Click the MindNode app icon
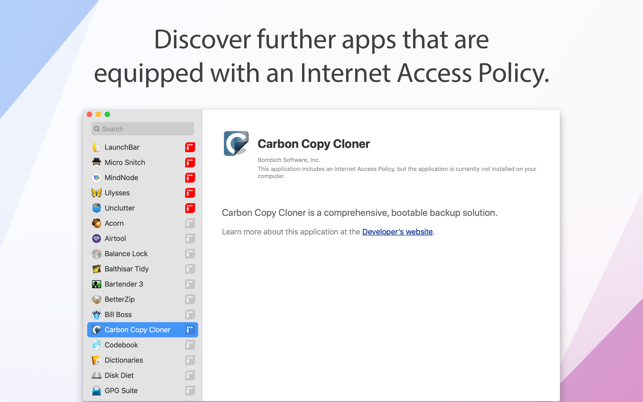Screen dimensions: 643x402 (96, 178)
